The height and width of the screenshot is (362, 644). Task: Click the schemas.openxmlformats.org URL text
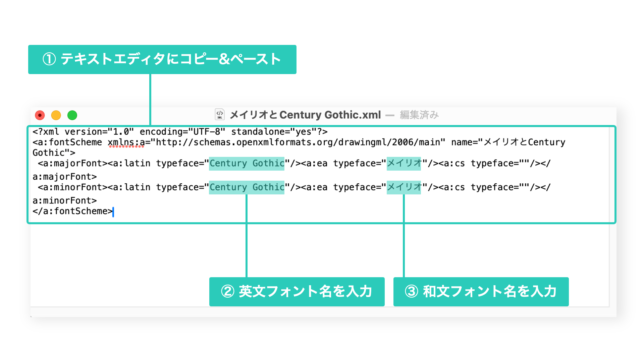point(298,142)
